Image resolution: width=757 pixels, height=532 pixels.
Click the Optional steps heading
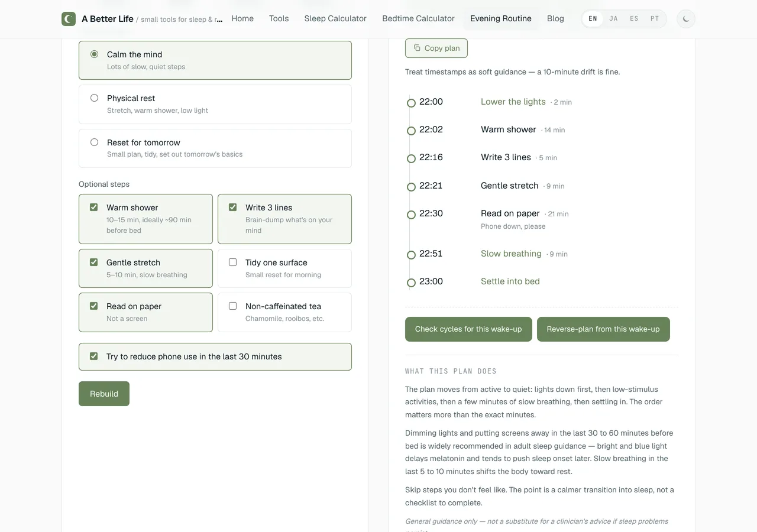coord(104,184)
